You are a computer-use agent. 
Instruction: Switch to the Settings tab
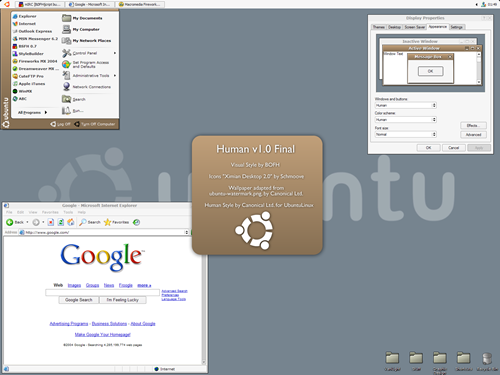tap(456, 27)
